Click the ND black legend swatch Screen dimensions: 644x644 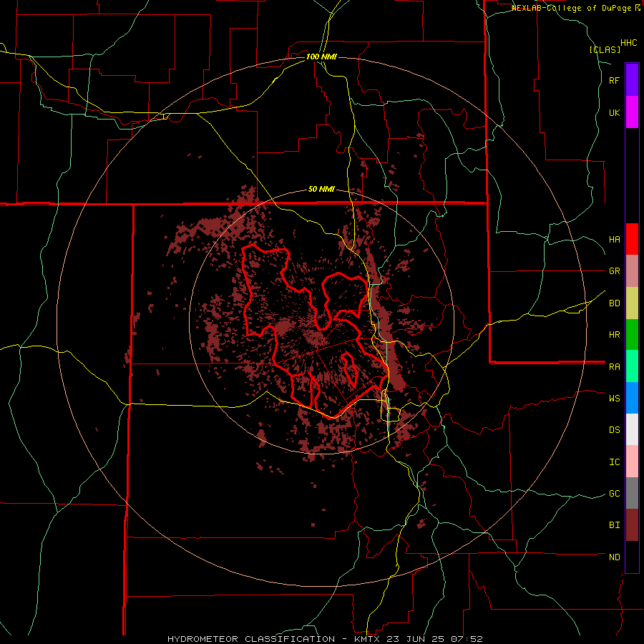coord(632,557)
